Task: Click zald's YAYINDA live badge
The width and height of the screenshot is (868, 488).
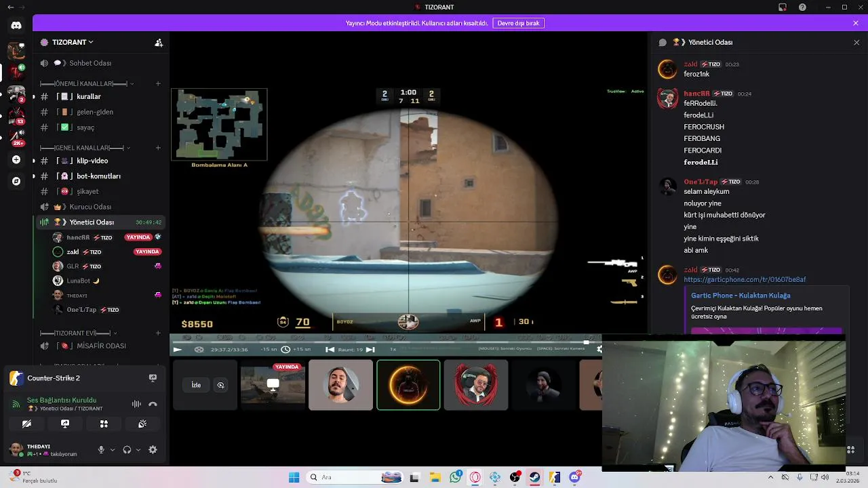Action: pyautogui.click(x=147, y=251)
